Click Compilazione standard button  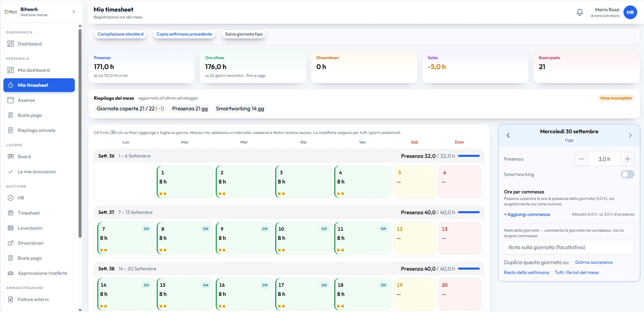[x=121, y=34]
